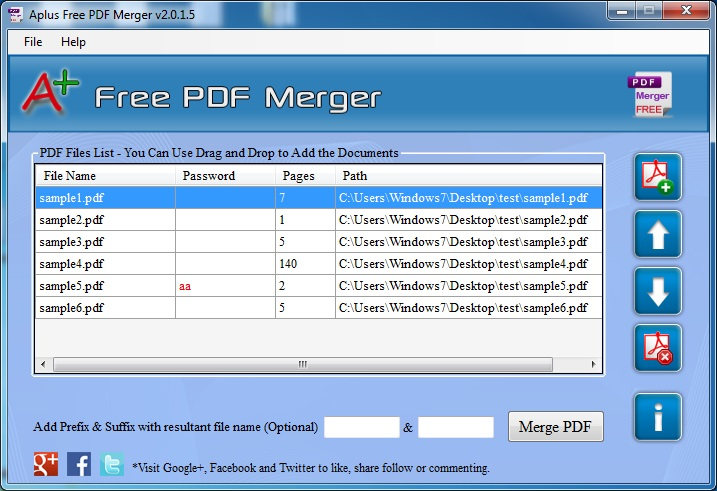
Task: Click the path ending in sample4.pdf
Action: pos(463,264)
